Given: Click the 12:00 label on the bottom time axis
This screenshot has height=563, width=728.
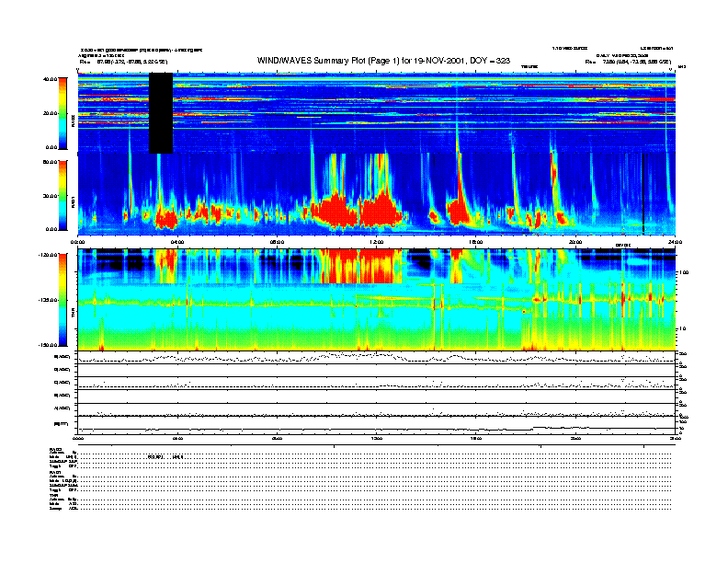Looking at the screenshot, I should 376,438.
